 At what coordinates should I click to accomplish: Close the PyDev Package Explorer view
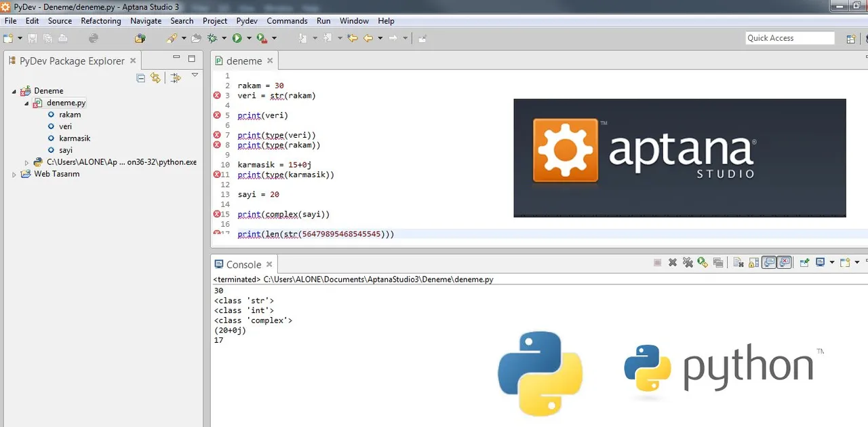(133, 60)
